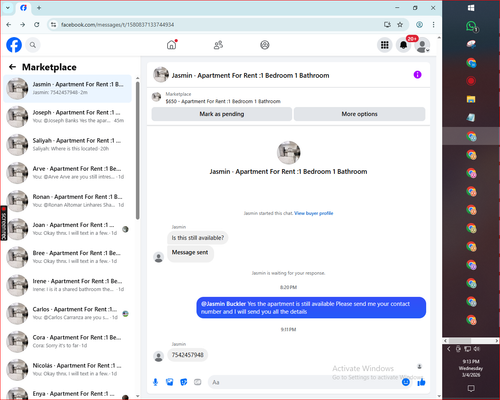Click the blue reply message bubble
This screenshot has height=400, width=500.
(311, 308)
